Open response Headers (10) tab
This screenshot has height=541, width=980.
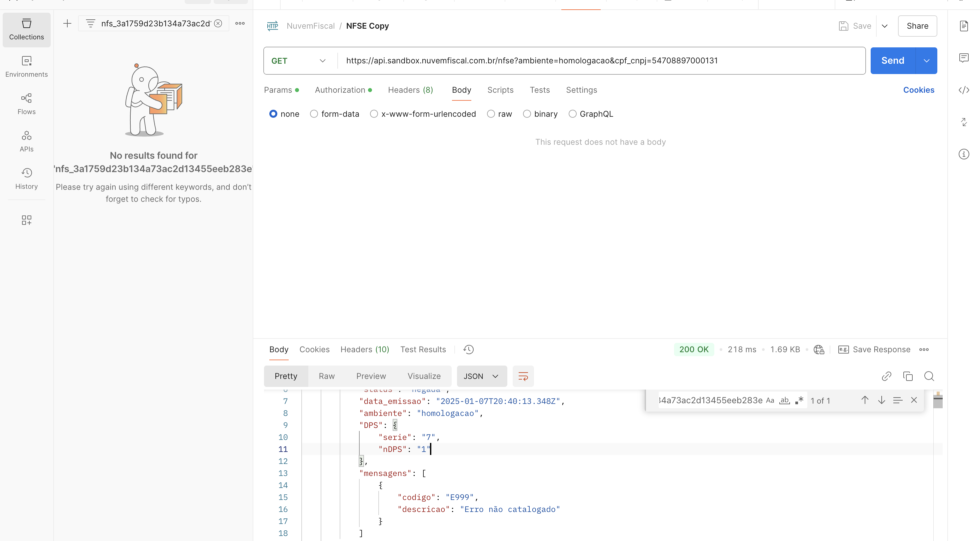tap(364, 350)
